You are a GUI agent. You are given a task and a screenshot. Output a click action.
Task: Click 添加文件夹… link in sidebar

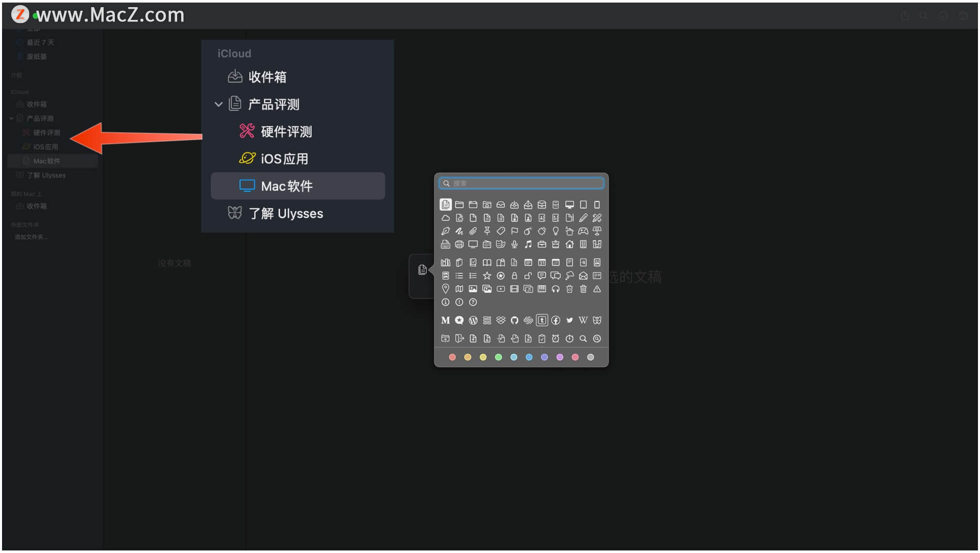point(31,237)
